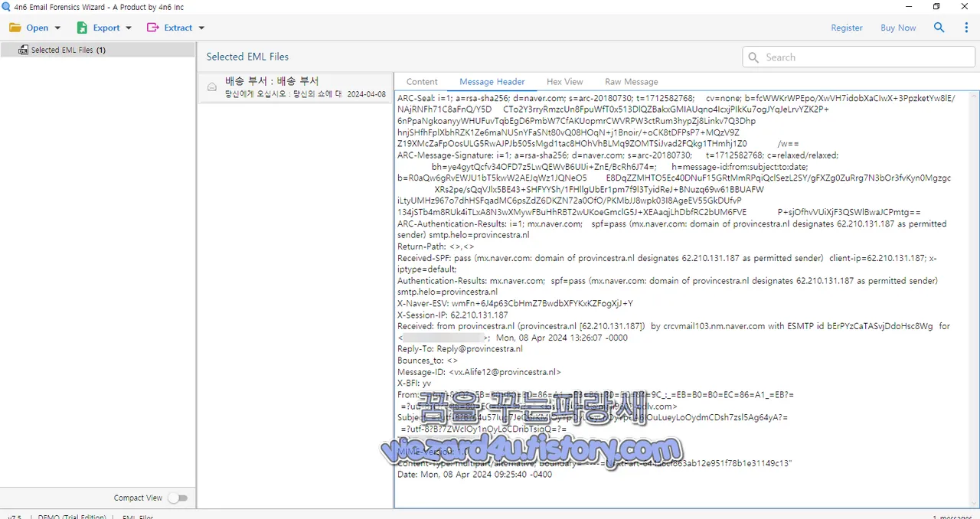Click the X-BFI: yv line
Image resolution: width=980 pixels, height=519 pixels.
(x=414, y=384)
